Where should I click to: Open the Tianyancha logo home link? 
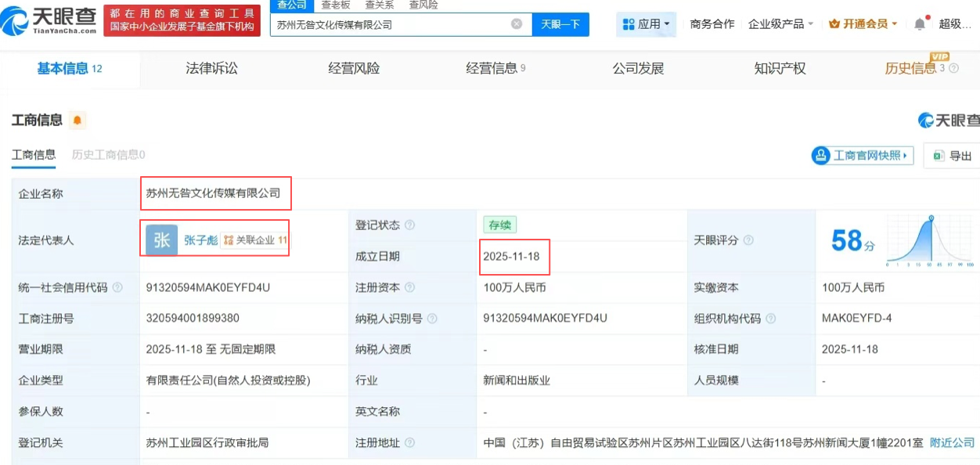point(49,22)
